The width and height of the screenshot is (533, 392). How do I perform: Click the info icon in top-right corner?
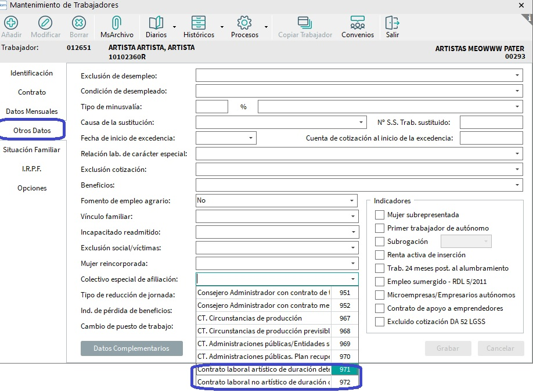coord(528,17)
